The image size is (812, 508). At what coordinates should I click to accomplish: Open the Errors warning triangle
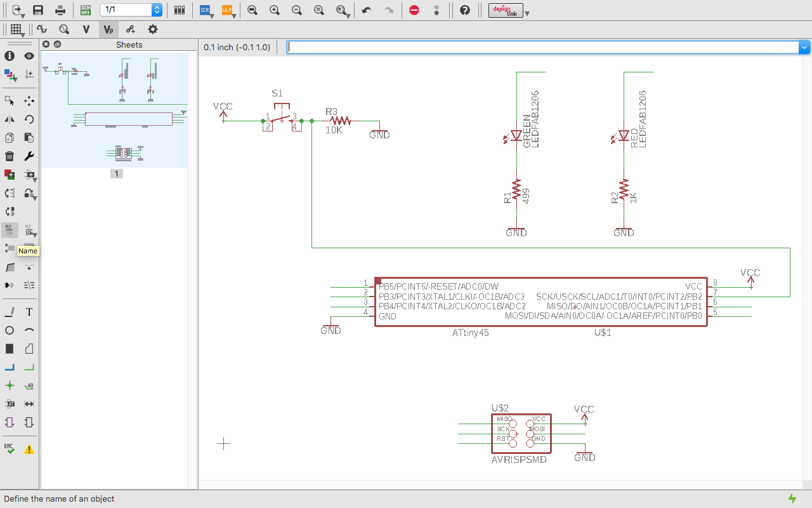[x=29, y=449]
